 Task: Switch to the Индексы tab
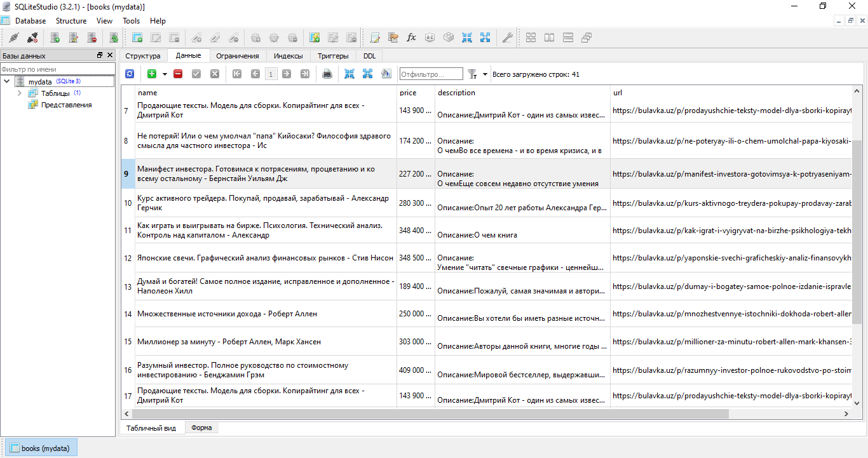[x=288, y=56]
